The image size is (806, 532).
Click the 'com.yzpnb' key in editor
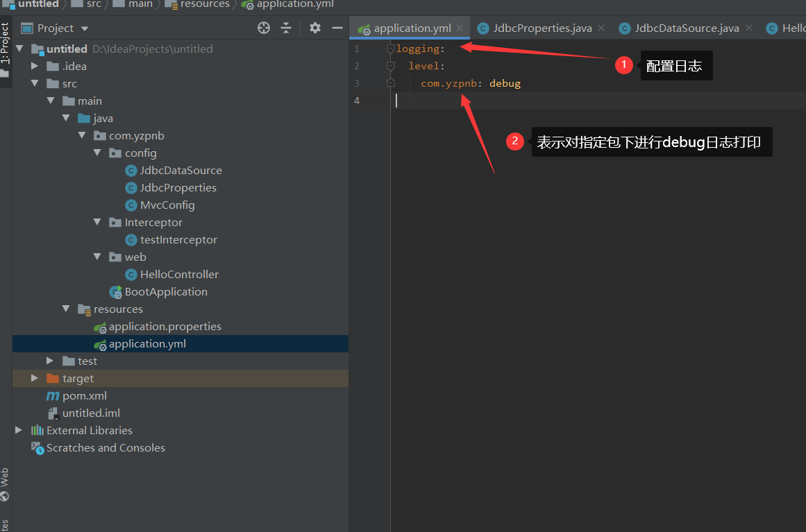point(448,83)
